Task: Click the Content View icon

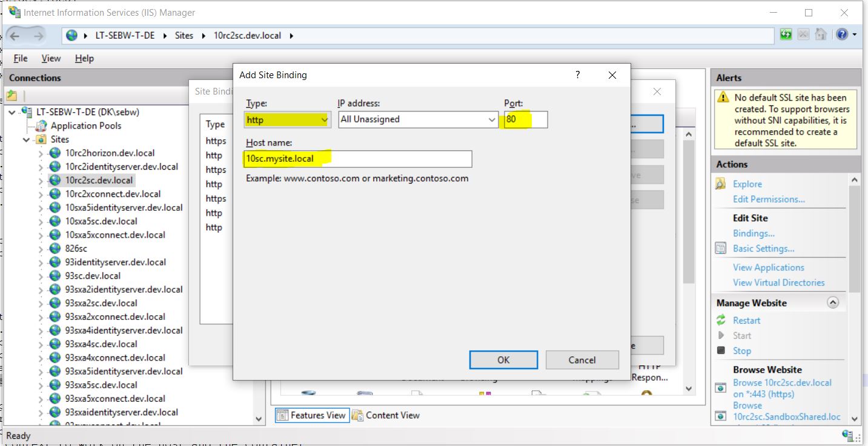Action: (x=357, y=416)
